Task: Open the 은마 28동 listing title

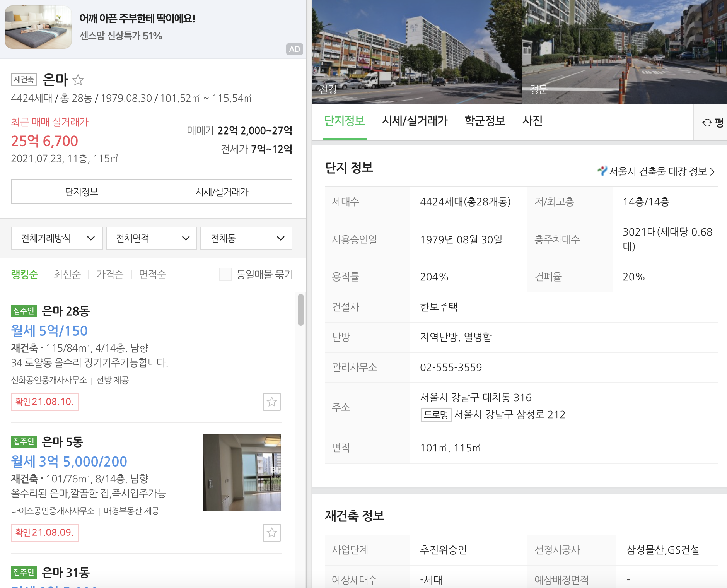Action: 66,311
